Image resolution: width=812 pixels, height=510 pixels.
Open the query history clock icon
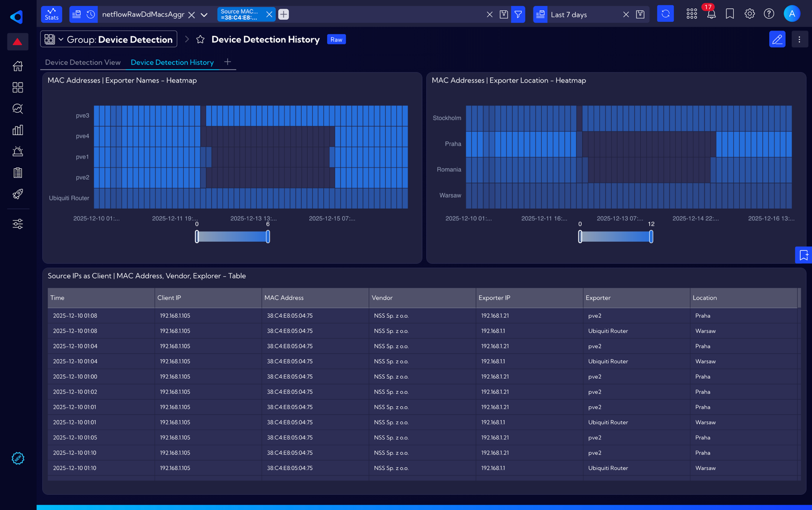tap(91, 14)
